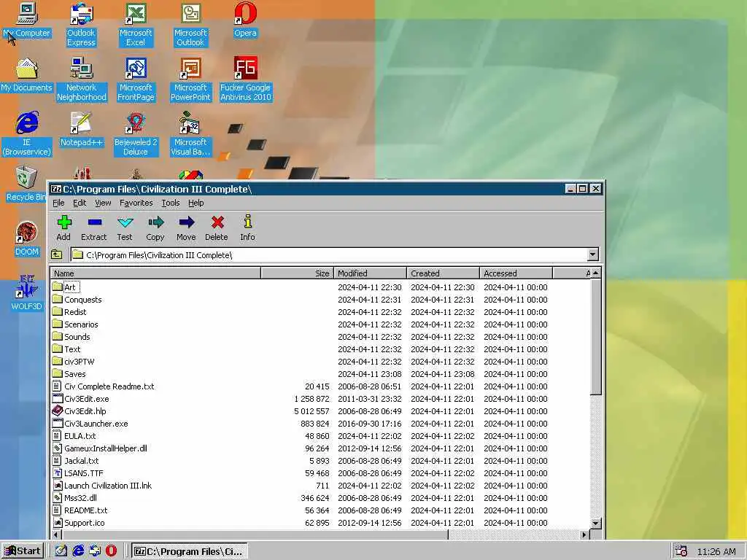Image resolution: width=747 pixels, height=560 pixels.
Task: Open the Favorites menu
Action: coord(136,203)
